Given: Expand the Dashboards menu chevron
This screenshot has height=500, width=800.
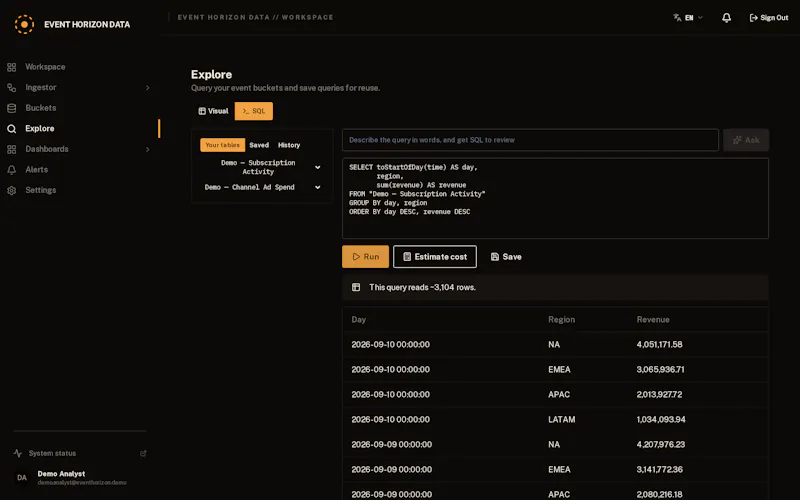Looking at the screenshot, I should 147,149.
